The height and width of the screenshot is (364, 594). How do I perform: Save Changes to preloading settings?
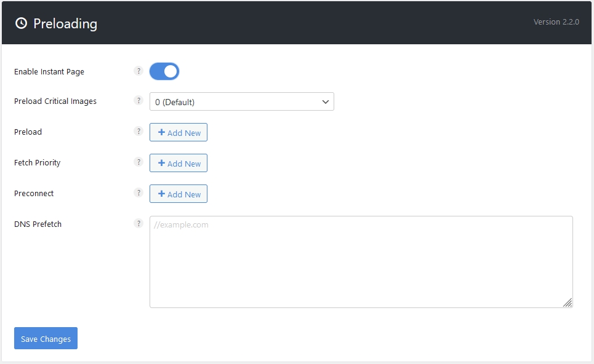[46, 339]
